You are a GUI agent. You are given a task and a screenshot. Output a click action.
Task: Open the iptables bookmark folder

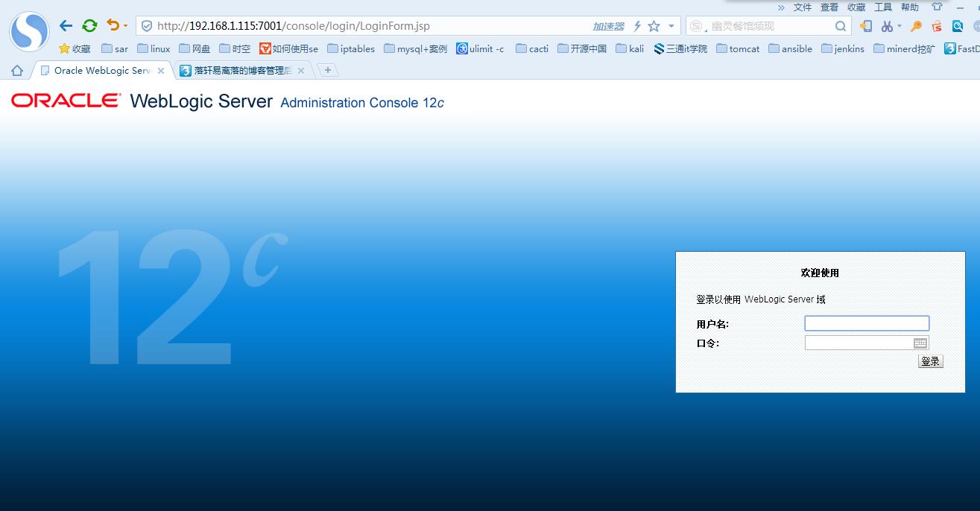[351, 48]
